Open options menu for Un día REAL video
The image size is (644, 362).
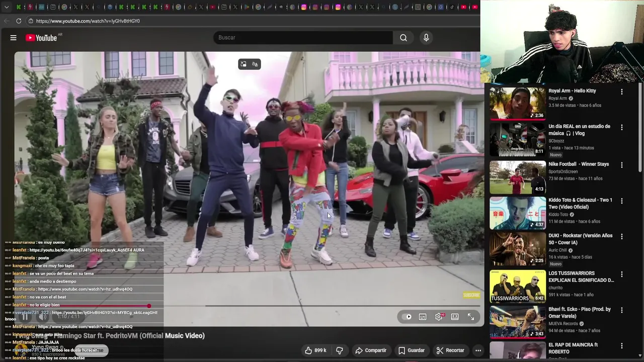(x=622, y=127)
